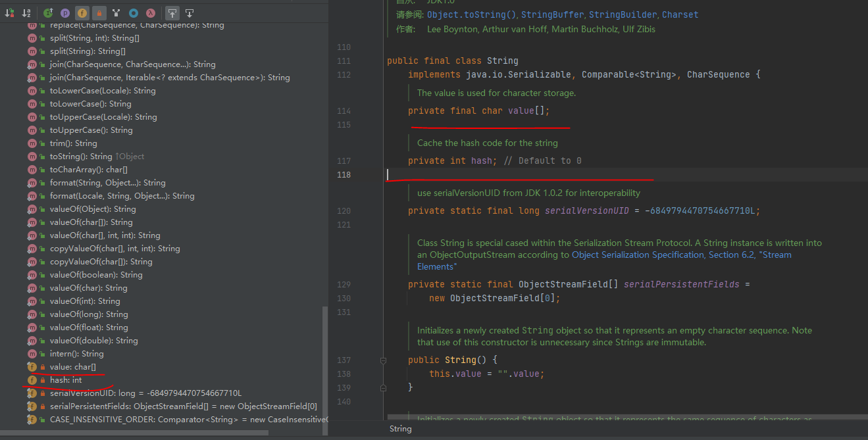The image size is (868, 440).
Task: Select replace(CharSequence, CharSequence) in Structure tree
Action: [x=137, y=25]
